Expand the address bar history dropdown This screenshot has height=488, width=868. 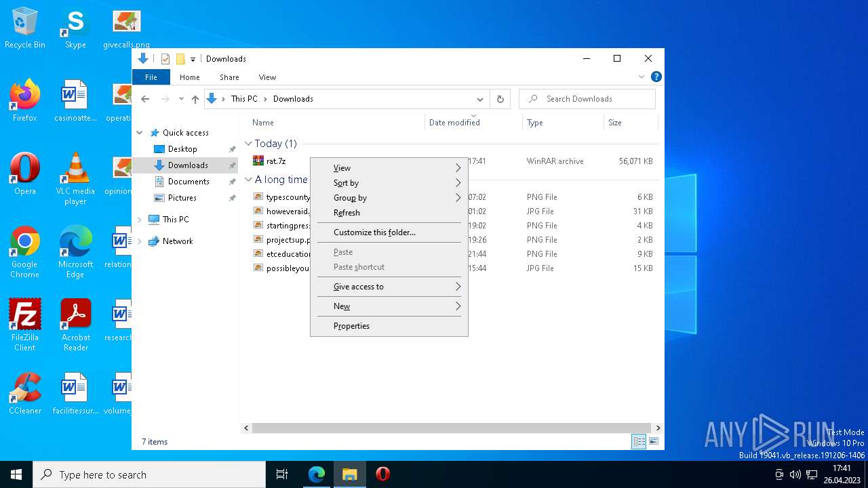[x=479, y=99]
